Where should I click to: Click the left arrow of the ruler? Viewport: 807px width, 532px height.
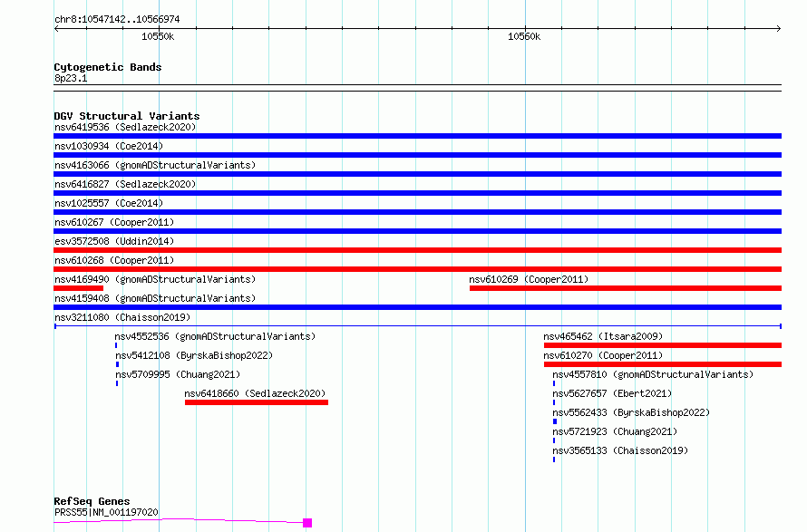[56, 29]
